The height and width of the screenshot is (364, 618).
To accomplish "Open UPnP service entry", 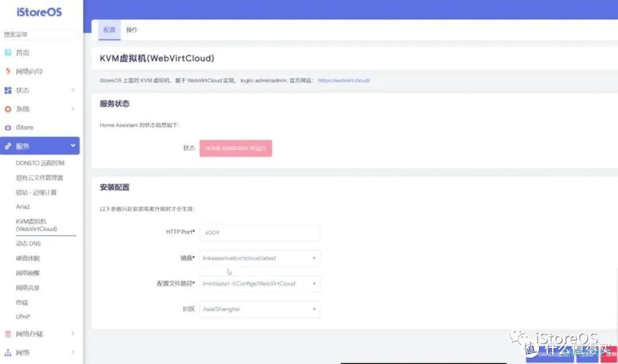I will (x=23, y=317).
